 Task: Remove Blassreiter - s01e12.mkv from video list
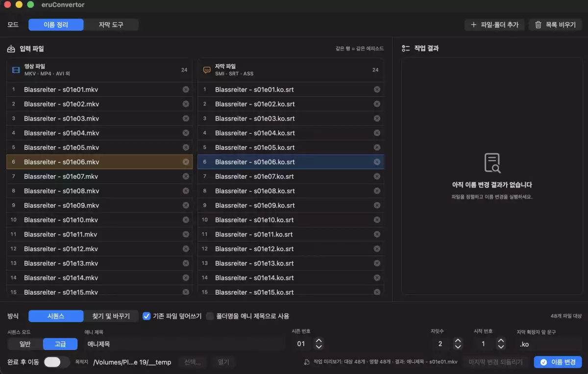pyautogui.click(x=186, y=249)
